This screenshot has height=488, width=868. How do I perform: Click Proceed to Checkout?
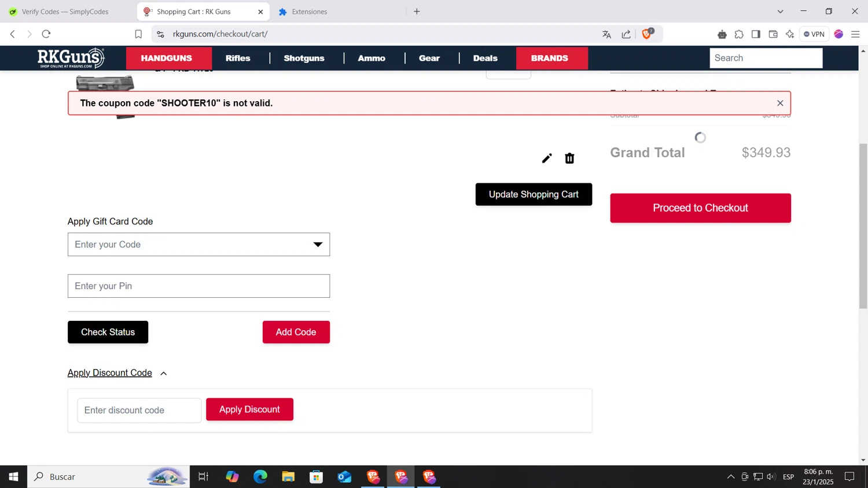(x=700, y=208)
